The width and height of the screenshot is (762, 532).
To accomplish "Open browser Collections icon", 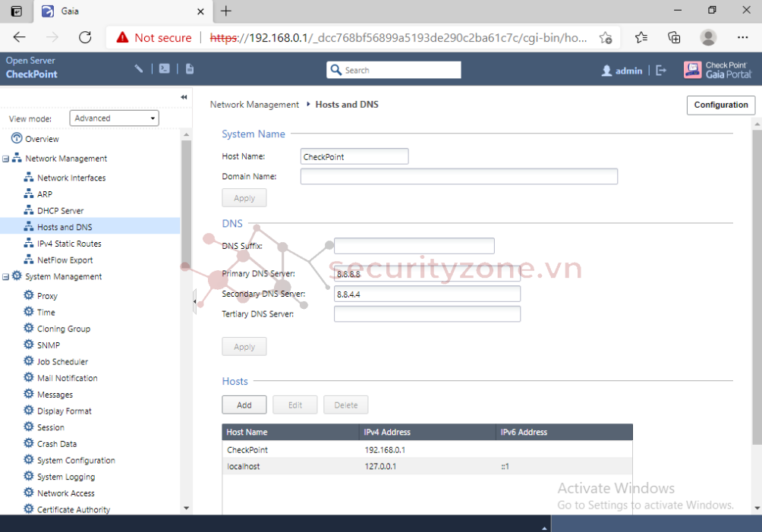I will click(x=674, y=37).
